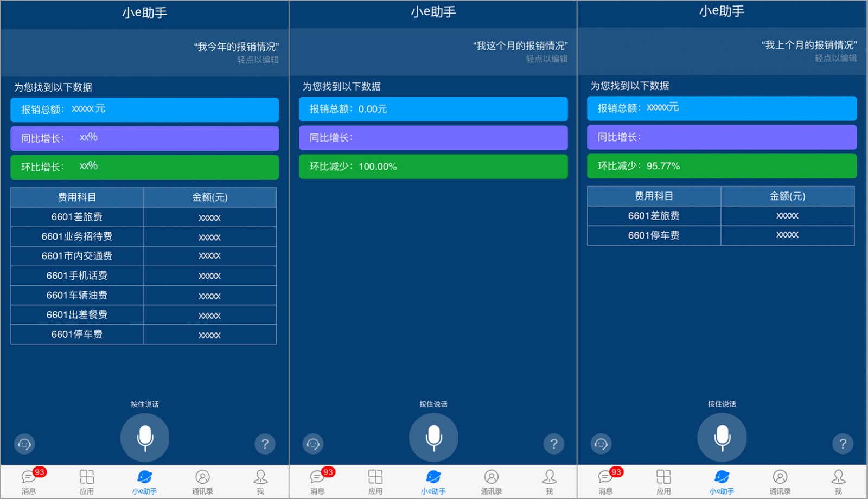The height and width of the screenshot is (499, 868).
Task: Switch to 应用 tab on 我上个月的报销情况 screen
Action: (663, 481)
